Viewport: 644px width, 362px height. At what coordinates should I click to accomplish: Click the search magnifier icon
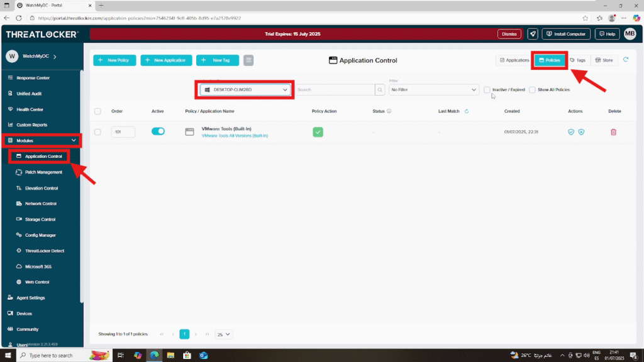click(x=380, y=90)
